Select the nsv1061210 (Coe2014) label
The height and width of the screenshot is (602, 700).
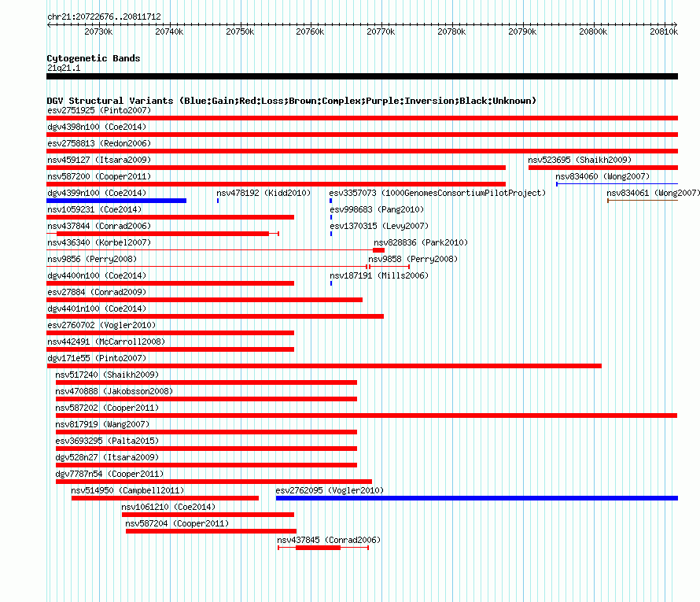(x=168, y=507)
